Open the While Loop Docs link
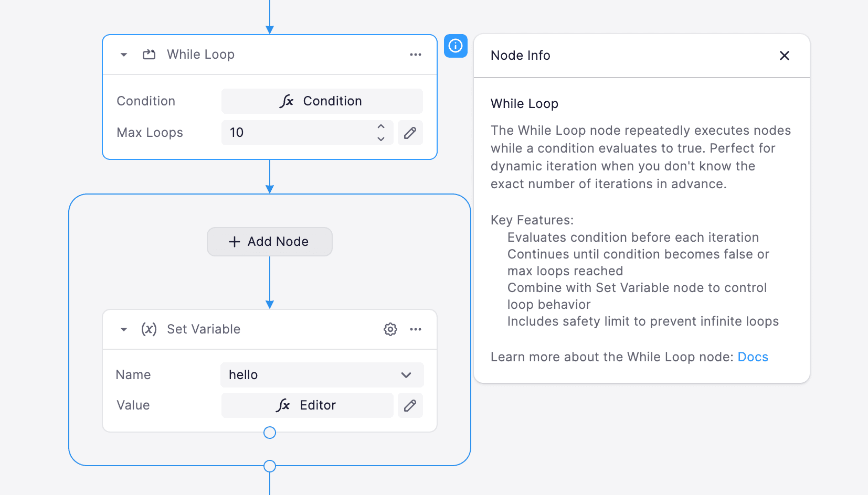868x495 pixels. [x=753, y=357]
